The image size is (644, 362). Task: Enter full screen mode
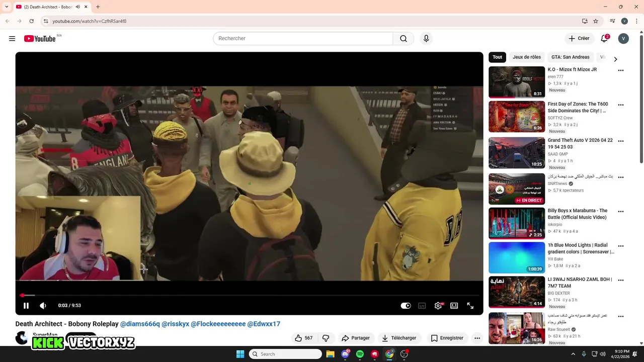coord(470,305)
